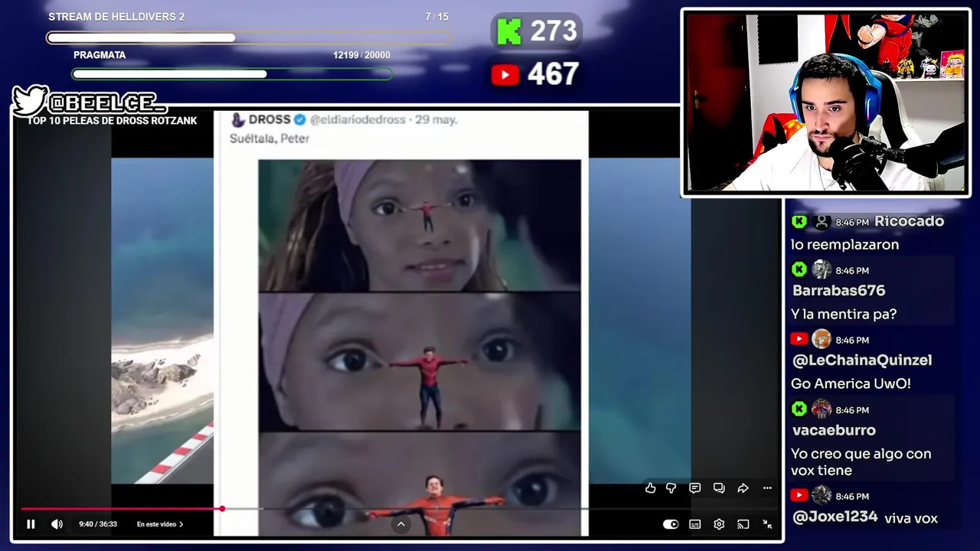Open the three-dot more options menu
The image size is (980, 551).
point(767,488)
